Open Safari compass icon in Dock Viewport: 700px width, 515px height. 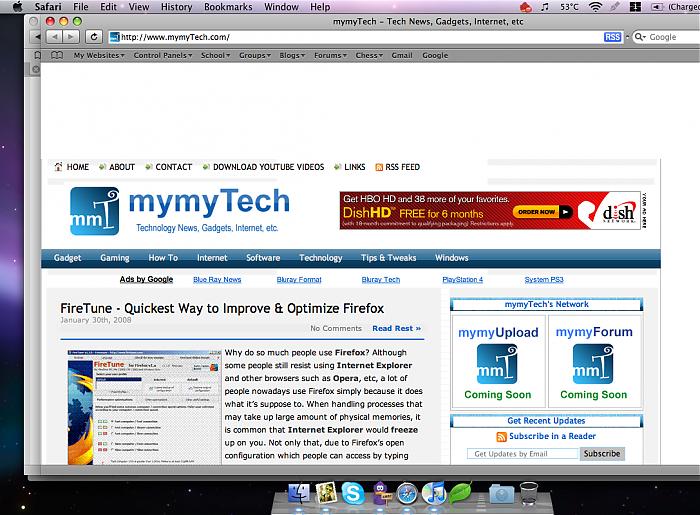tap(407, 494)
